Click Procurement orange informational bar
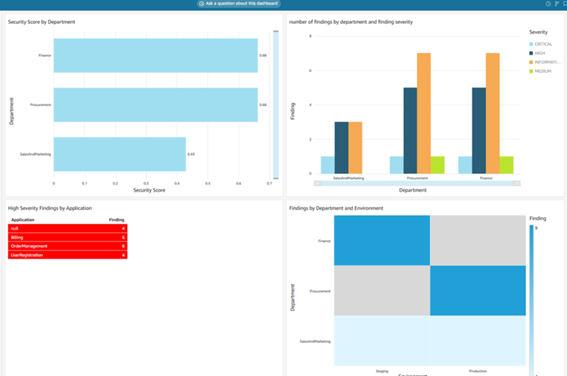Image resolution: width=567 pixels, height=376 pixels. pos(424,113)
